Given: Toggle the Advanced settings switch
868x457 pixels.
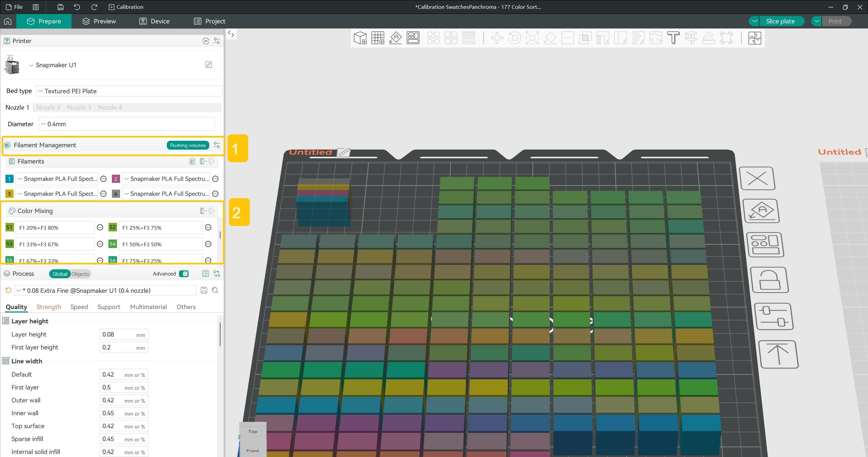Looking at the screenshot, I should click(184, 274).
